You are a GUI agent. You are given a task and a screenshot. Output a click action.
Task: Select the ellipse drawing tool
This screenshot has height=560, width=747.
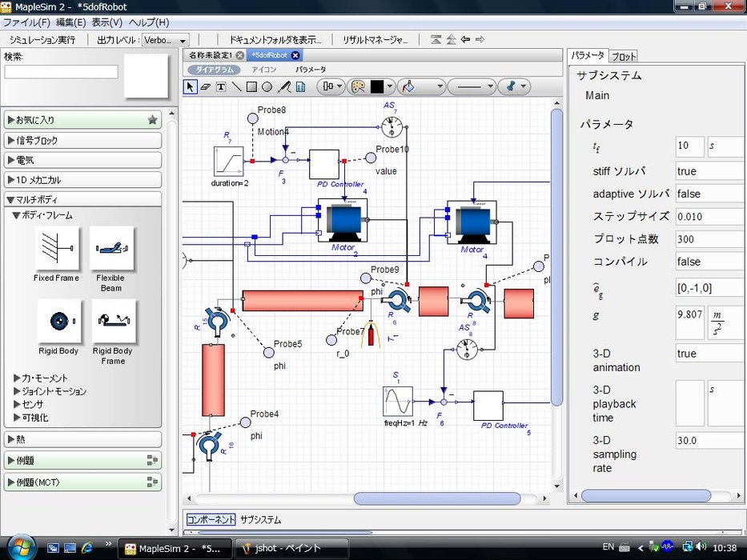pyautogui.click(x=267, y=86)
